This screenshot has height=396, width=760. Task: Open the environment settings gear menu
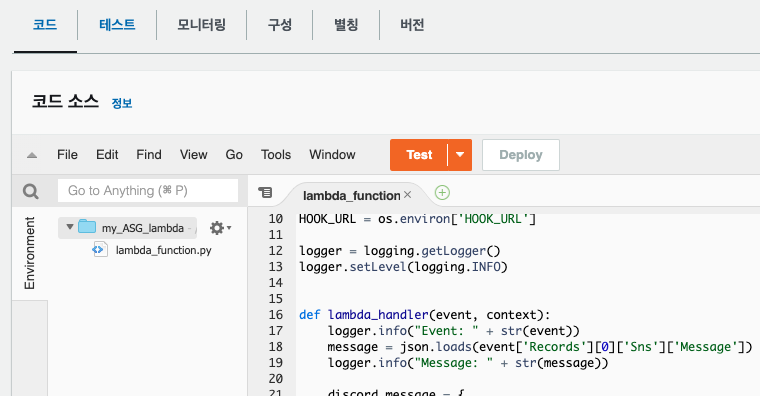[220, 228]
